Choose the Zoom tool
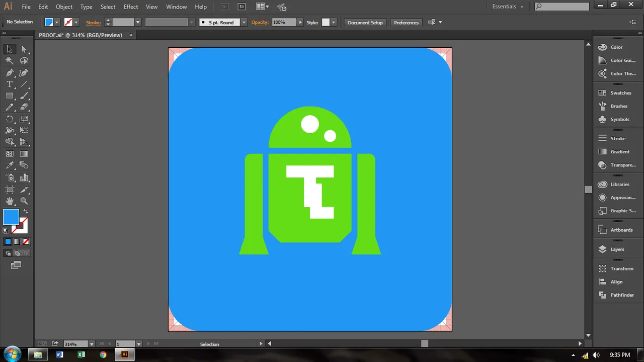This screenshot has height=362, width=644. coord(24,201)
